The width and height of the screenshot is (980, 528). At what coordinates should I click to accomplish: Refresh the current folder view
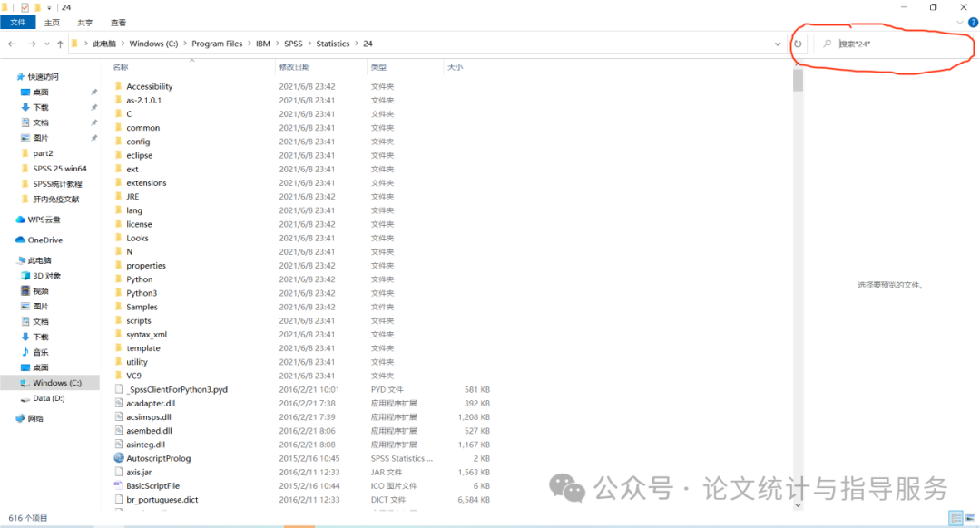(799, 44)
